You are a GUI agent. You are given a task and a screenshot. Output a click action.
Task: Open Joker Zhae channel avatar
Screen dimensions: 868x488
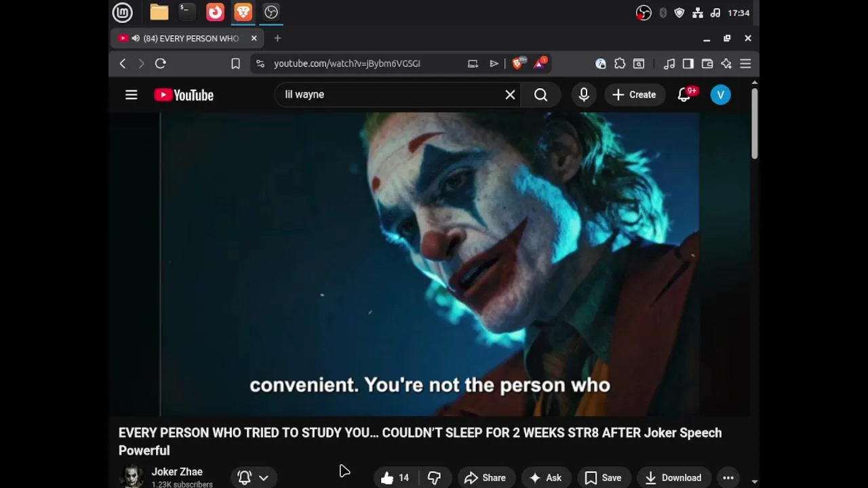point(132,476)
